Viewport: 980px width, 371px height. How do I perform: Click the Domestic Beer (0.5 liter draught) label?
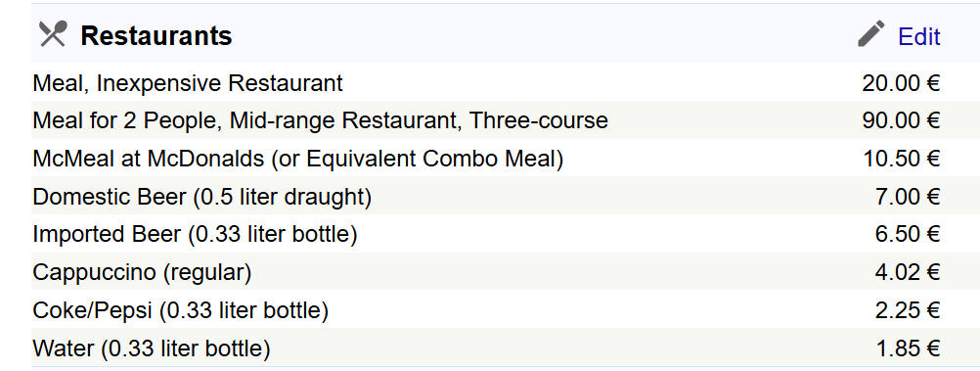click(201, 197)
